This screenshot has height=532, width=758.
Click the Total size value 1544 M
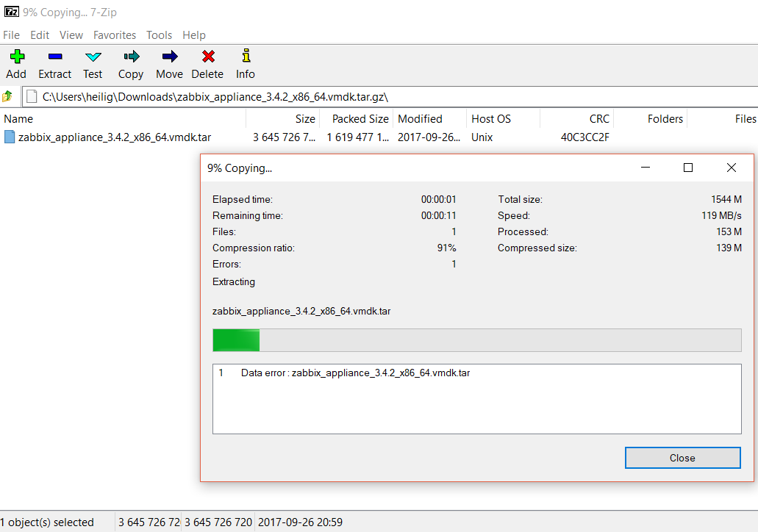(726, 200)
